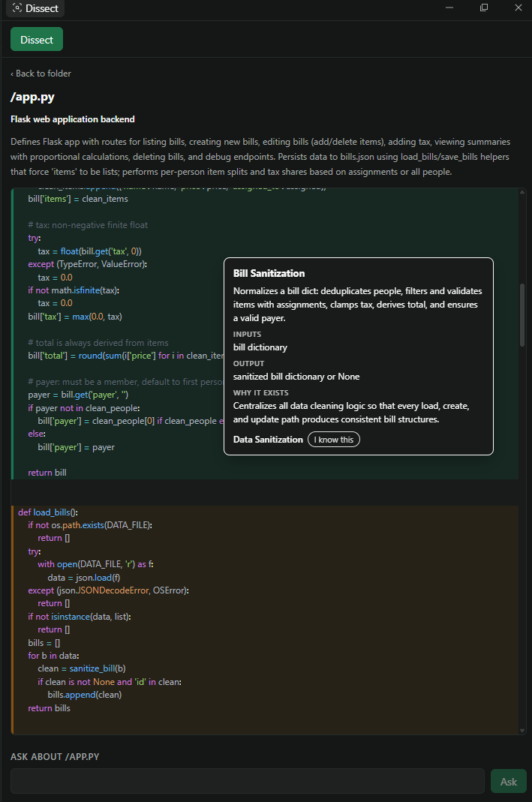
Task: Click the 'I know this' pill button
Action: point(333,440)
